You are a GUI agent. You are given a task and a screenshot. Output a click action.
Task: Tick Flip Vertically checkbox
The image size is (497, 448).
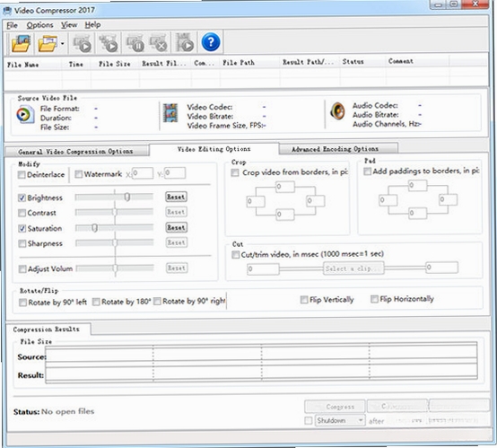pos(304,300)
